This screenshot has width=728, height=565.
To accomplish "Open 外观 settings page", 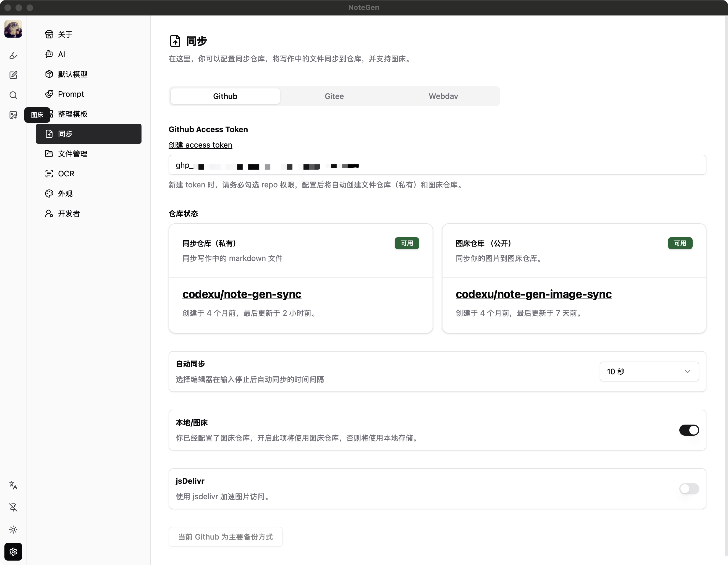I will coord(89,194).
